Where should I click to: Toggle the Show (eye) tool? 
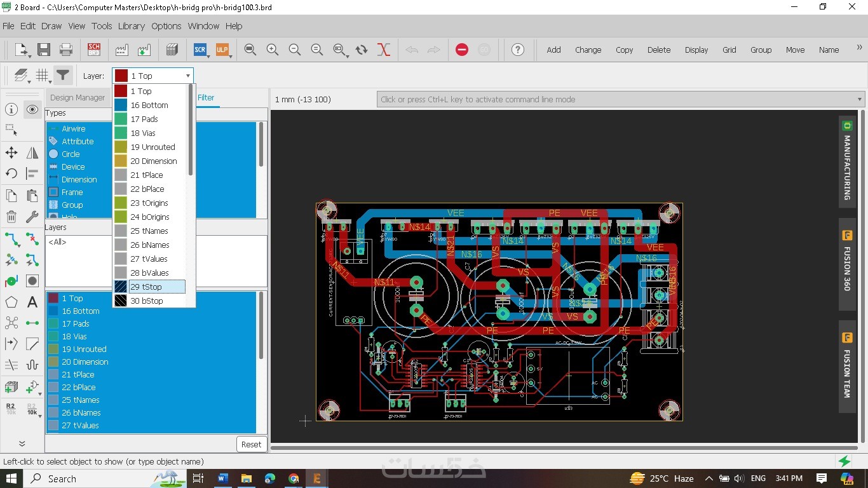click(x=32, y=109)
